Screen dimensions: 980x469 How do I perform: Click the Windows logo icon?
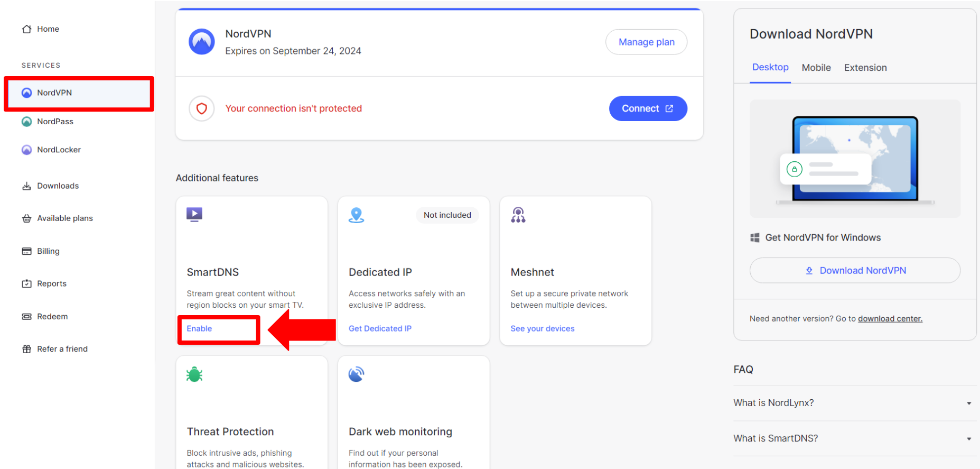pos(755,238)
